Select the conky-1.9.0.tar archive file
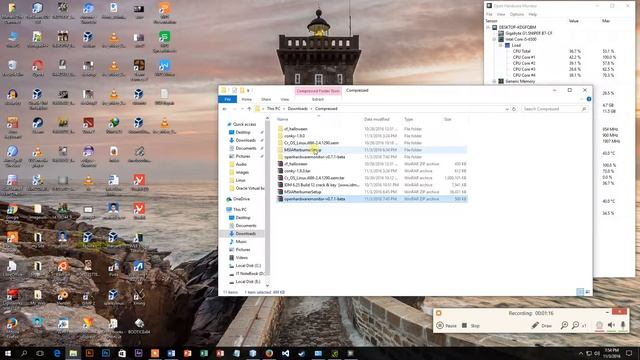This screenshot has width=640, height=360. pos(372,171)
